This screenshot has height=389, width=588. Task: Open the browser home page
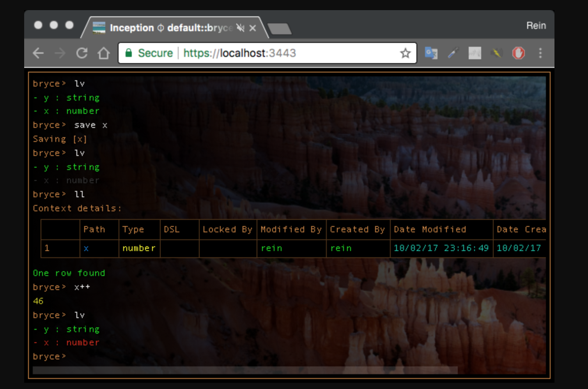coord(104,53)
